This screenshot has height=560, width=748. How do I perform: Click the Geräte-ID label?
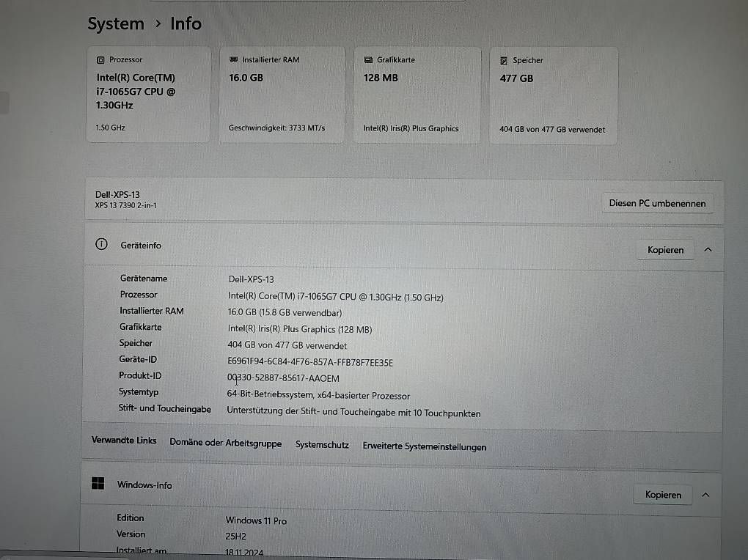coord(138,359)
